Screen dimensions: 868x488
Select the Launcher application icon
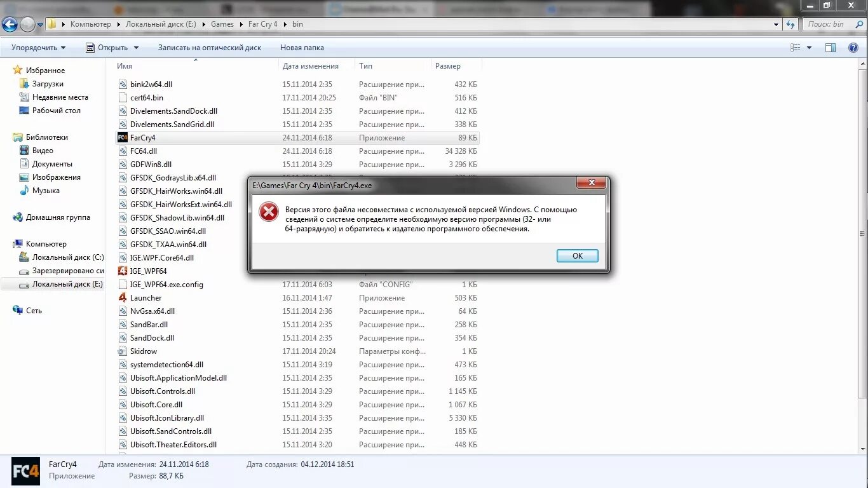[123, 298]
